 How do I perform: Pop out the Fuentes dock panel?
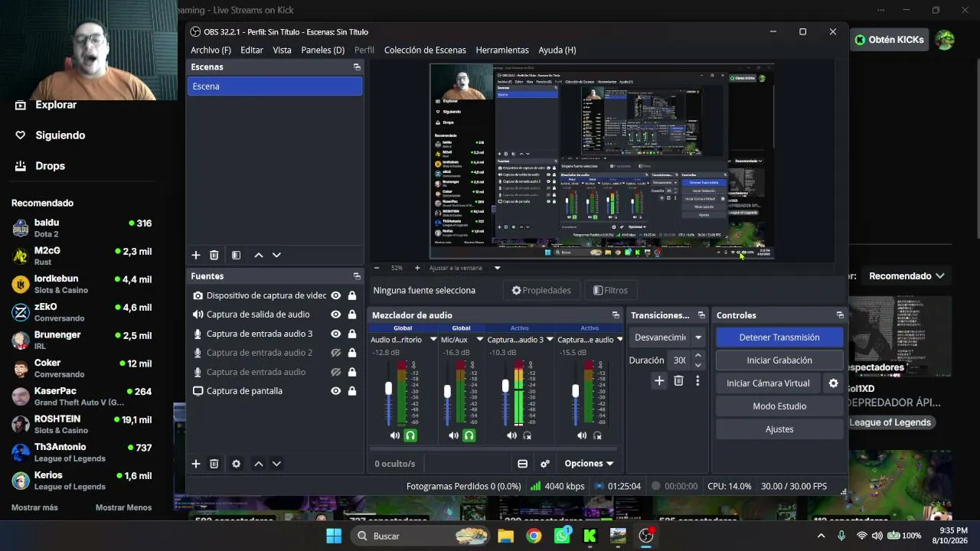[357, 276]
